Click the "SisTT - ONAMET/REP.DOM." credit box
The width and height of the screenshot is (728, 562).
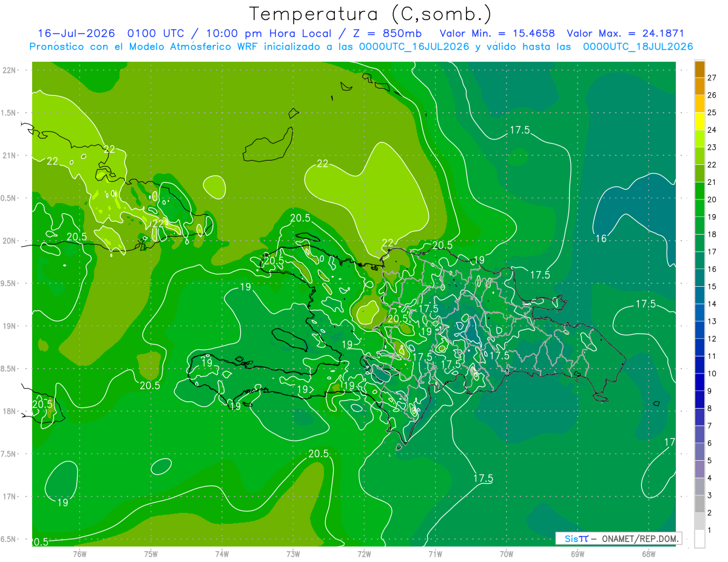tap(618, 538)
